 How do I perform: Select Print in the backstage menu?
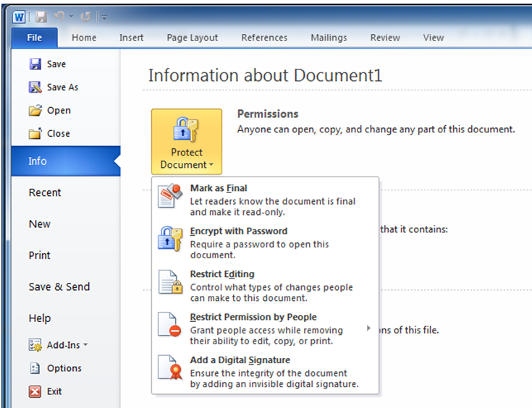(x=39, y=255)
